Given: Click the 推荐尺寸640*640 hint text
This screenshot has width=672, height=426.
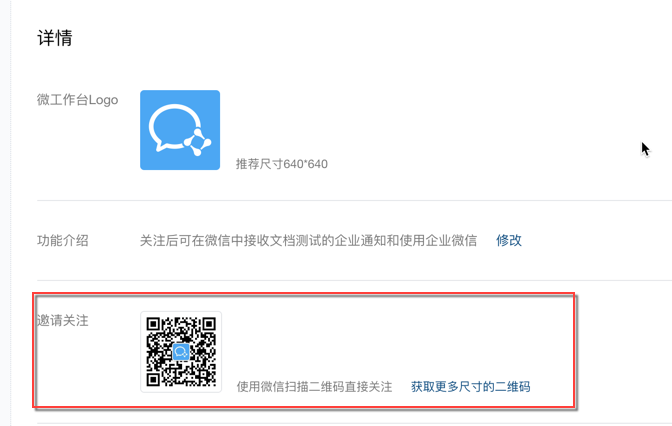Looking at the screenshot, I should tap(282, 164).
